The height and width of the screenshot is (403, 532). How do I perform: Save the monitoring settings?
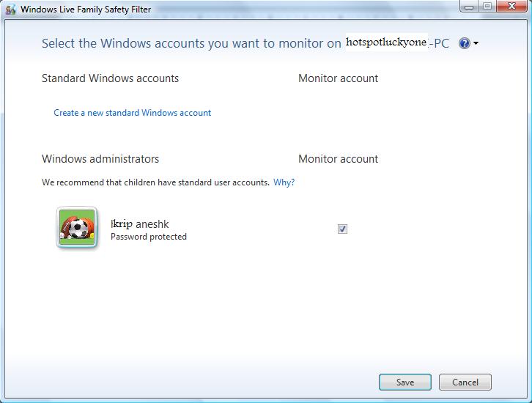click(x=405, y=382)
